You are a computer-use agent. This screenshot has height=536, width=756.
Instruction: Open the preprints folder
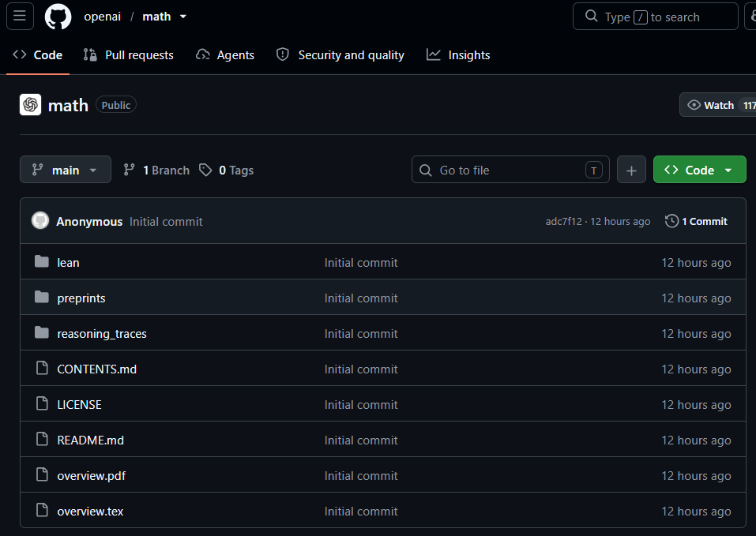pyautogui.click(x=81, y=298)
